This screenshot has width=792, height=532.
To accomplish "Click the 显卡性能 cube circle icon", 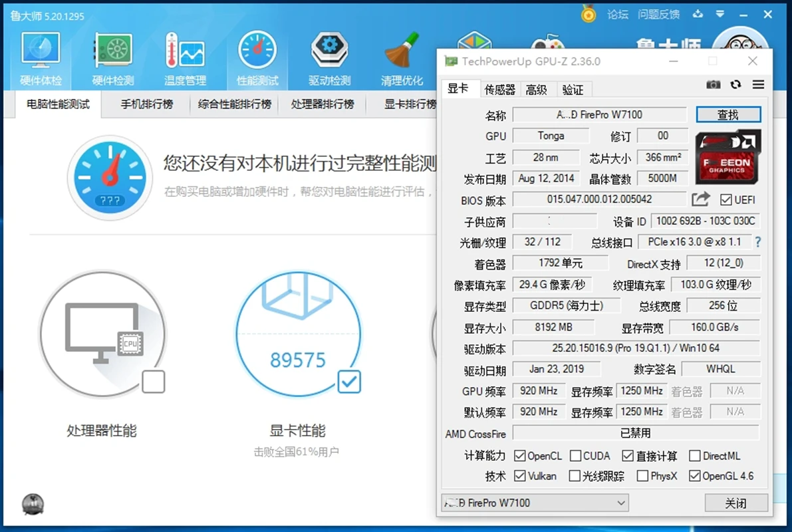I will coord(298,334).
